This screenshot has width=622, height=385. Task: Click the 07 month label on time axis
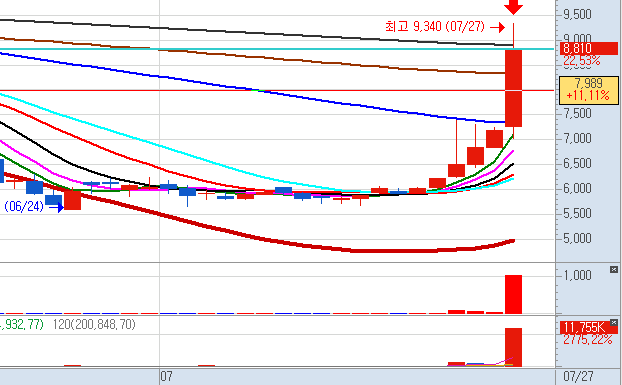coord(167,376)
